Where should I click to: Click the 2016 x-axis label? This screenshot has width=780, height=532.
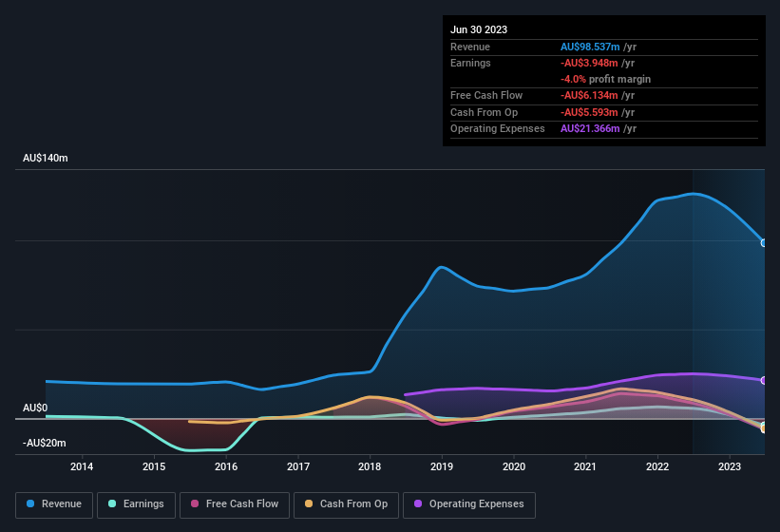click(226, 466)
